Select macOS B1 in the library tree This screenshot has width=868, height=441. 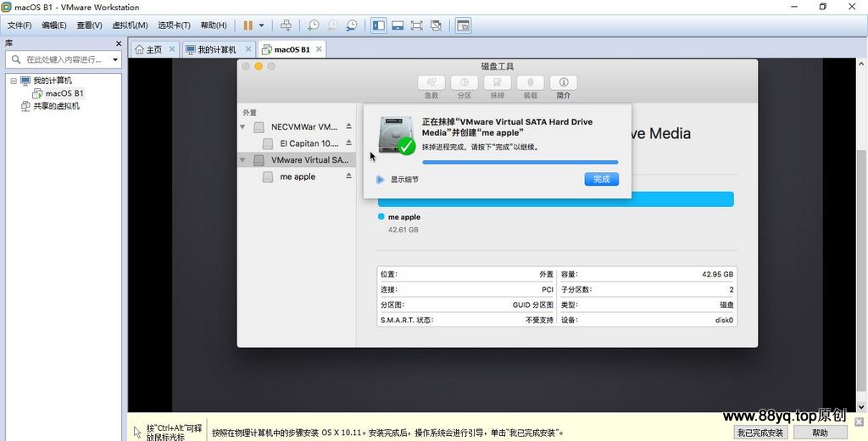tap(58, 93)
